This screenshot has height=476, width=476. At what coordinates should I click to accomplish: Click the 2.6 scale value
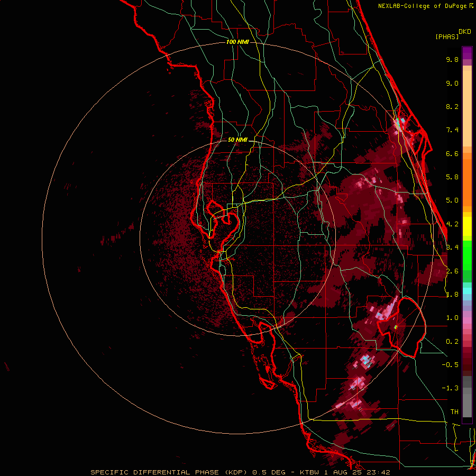[x=452, y=271]
